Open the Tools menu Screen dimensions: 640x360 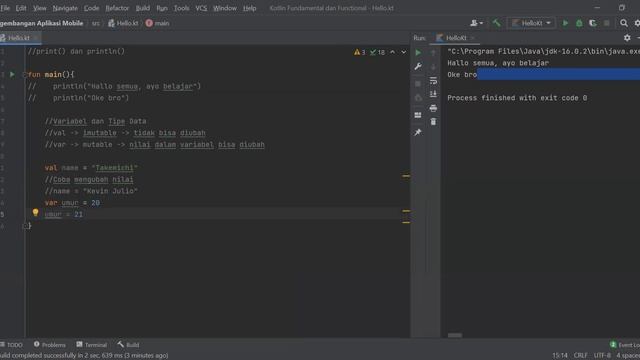pyautogui.click(x=182, y=8)
